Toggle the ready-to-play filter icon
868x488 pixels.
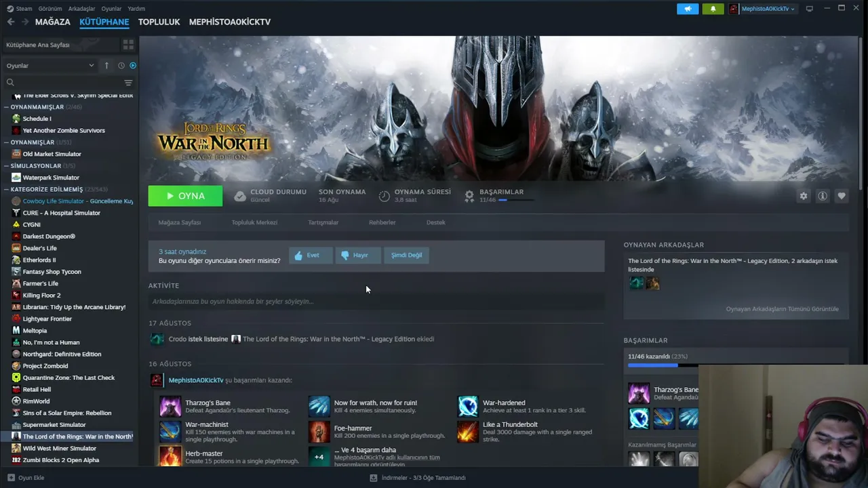(133, 66)
